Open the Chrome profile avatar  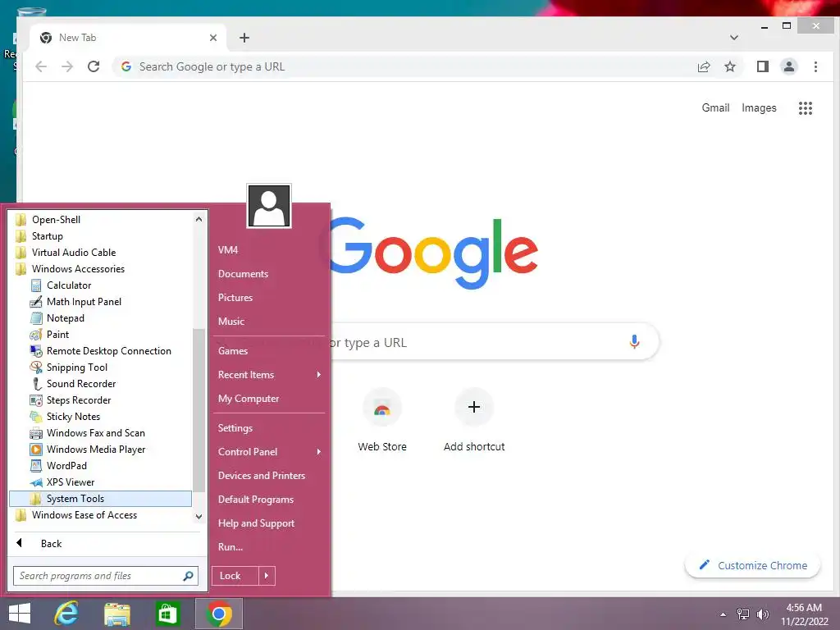coord(788,66)
